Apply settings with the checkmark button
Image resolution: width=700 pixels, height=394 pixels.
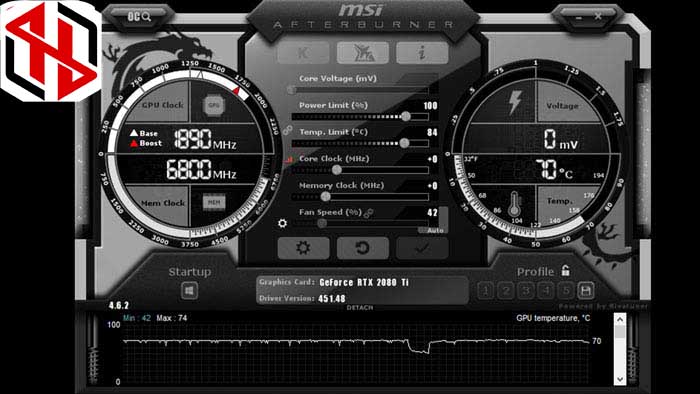pyautogui.click(x=422, y=248)
